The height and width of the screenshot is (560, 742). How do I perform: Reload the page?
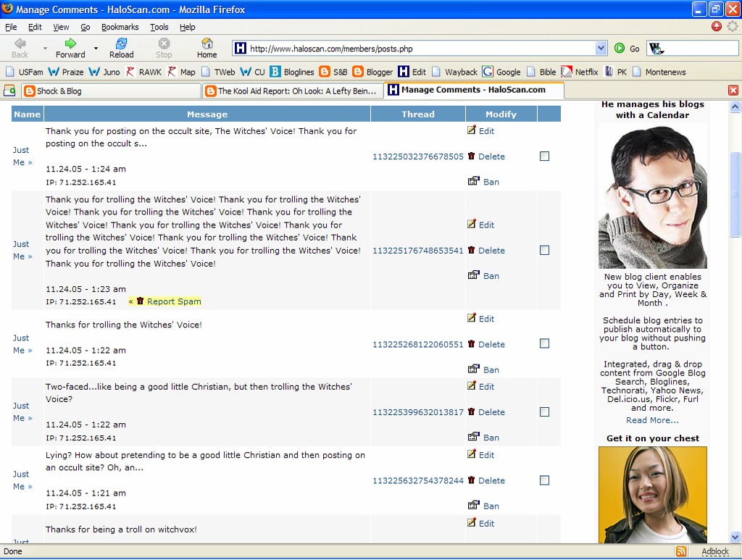122,49
